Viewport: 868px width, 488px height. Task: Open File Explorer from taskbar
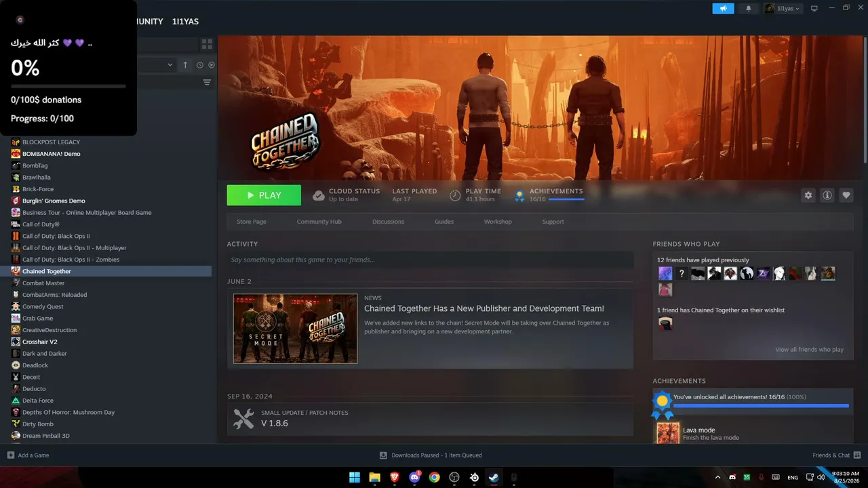coord(374,477)
